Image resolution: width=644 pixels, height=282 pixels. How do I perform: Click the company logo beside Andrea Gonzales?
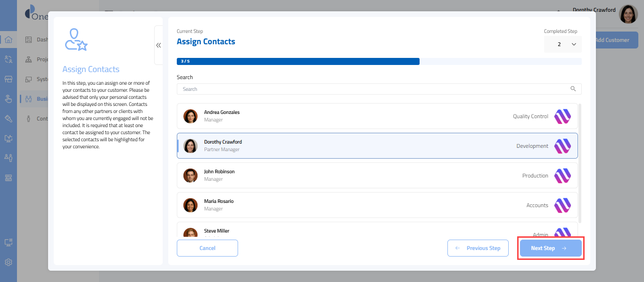tap(562, 116)
